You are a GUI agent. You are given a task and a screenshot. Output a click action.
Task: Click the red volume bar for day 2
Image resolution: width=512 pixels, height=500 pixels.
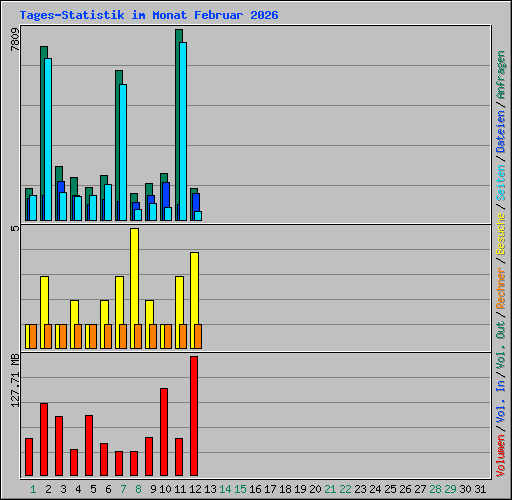[44, 439]
